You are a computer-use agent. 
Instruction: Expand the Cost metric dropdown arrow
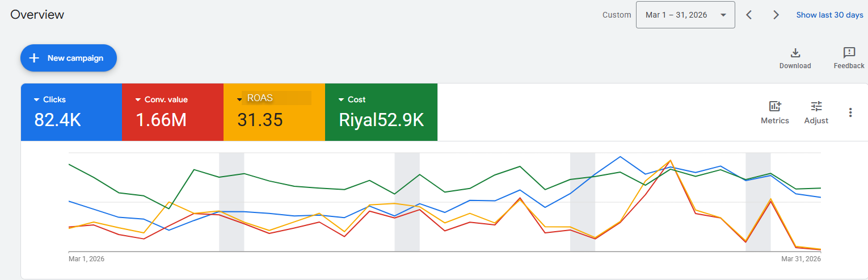[x=341, y=100]
